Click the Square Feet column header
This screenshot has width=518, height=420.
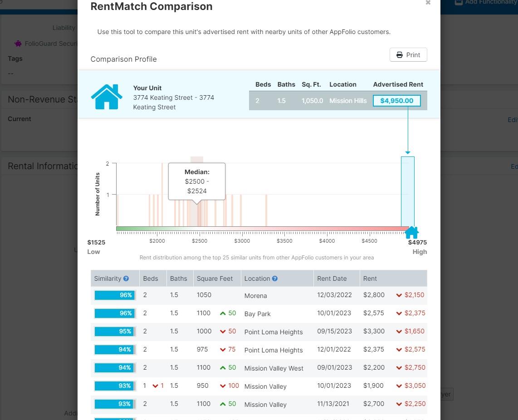(x=217, y=278)
